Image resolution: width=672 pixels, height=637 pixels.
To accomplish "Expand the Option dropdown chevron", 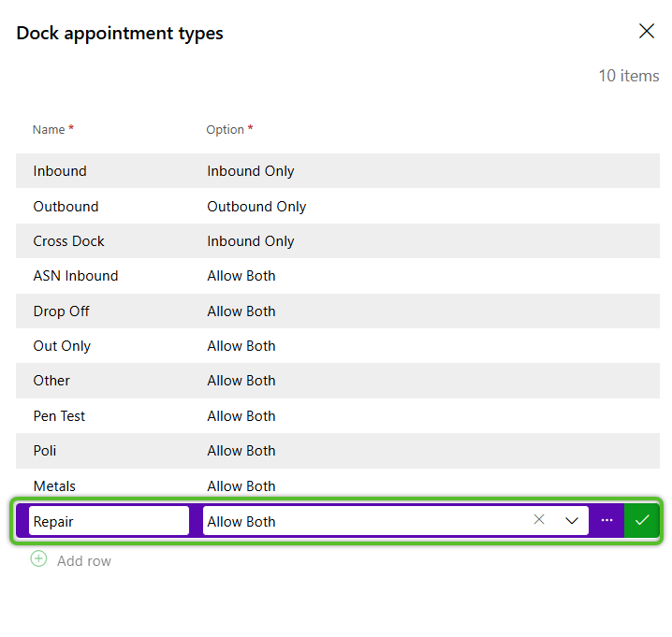I will pos(572,520).
